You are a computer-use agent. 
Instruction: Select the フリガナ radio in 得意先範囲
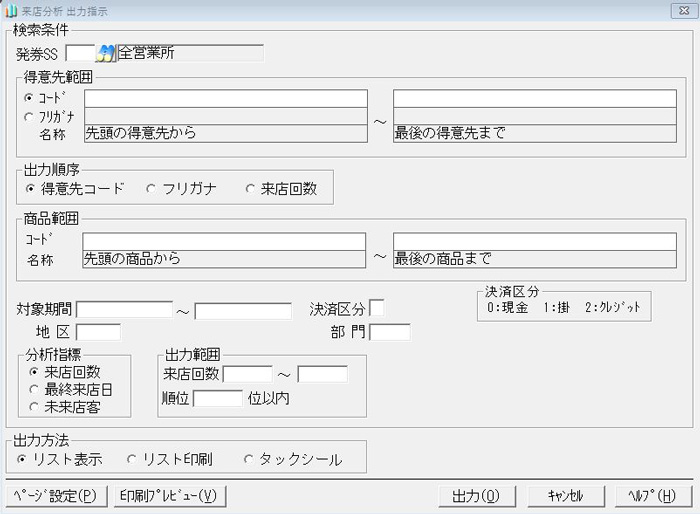(x=31, y=116)
